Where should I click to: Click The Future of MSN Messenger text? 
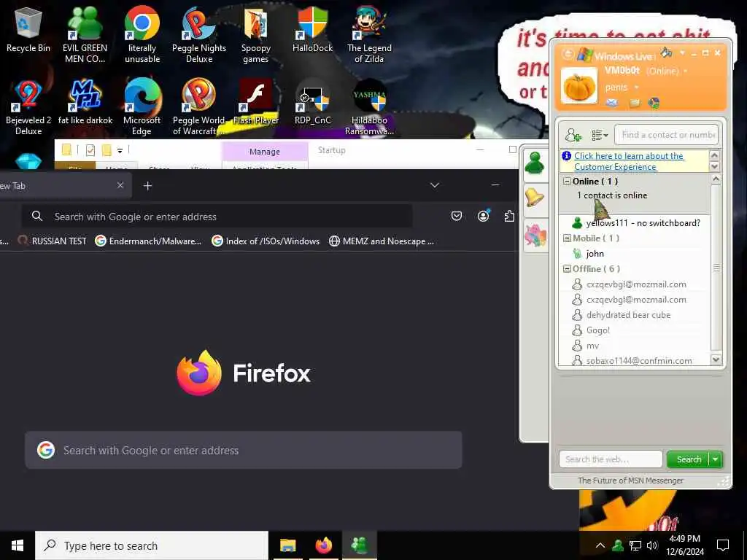pyautogui.click(x=630, y=481)
